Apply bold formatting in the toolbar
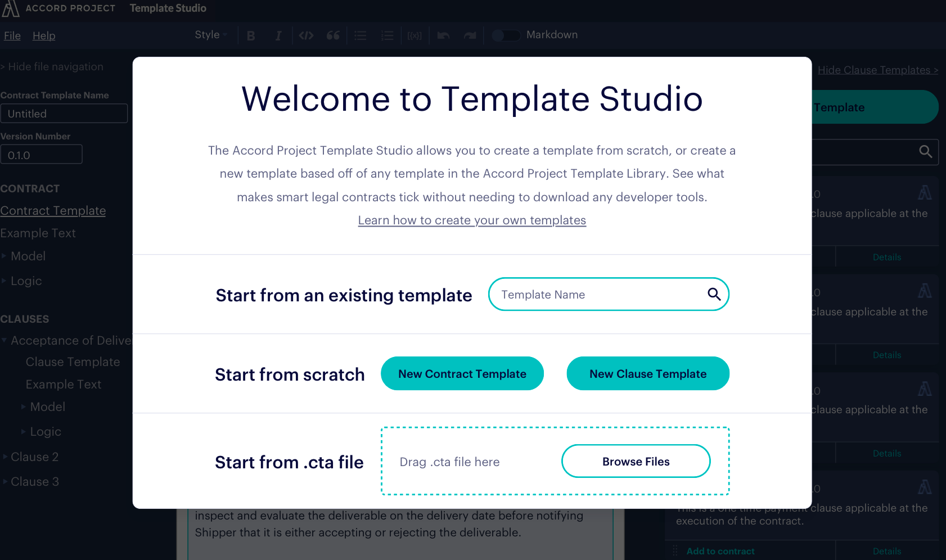This screenshot has height=560, width=946. pyautogui.click(x=251, y=35)
